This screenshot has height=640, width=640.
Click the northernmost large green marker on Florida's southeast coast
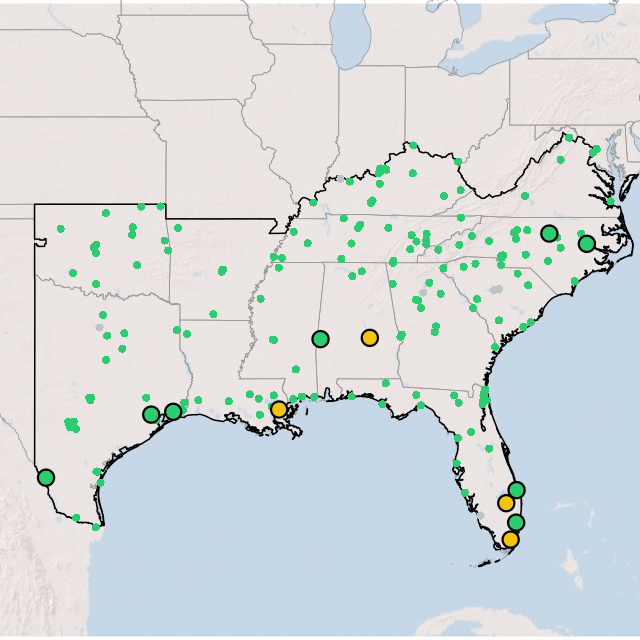click(517, 490)
